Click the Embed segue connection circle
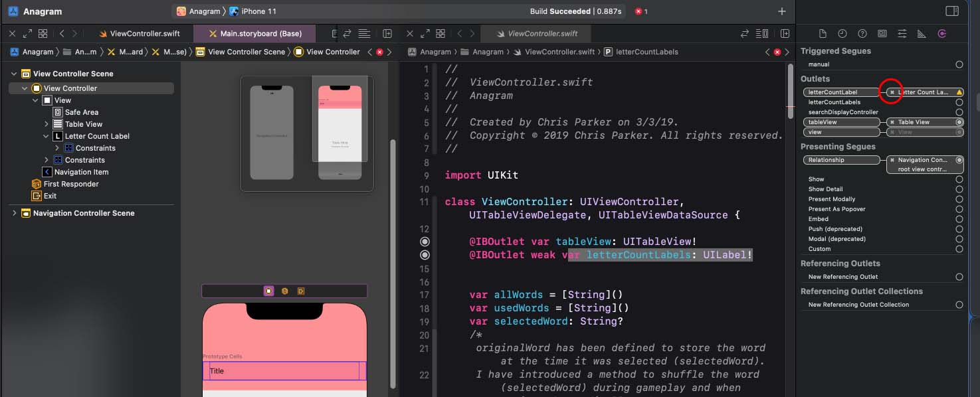This screenshot has height=397, width=980. click(x=959, y=219)
